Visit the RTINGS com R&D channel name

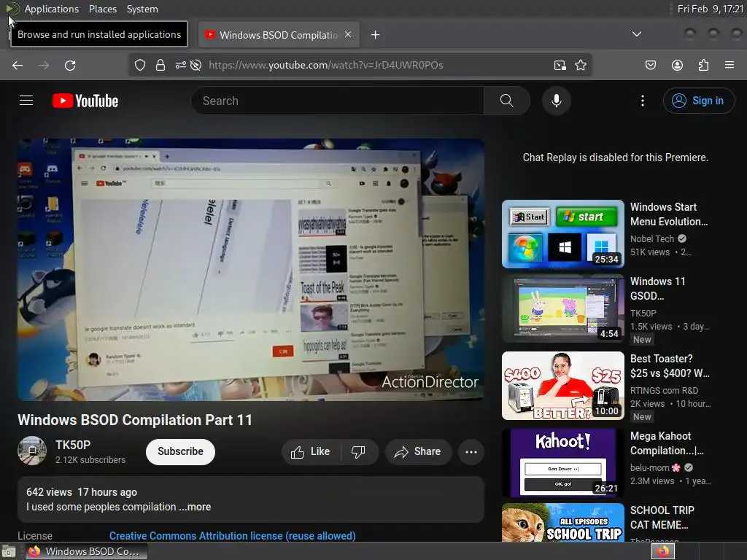click(x=664, y=391)
